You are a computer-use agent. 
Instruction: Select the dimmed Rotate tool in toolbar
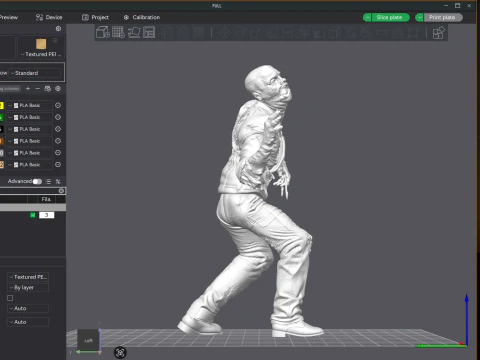[240, 33]
